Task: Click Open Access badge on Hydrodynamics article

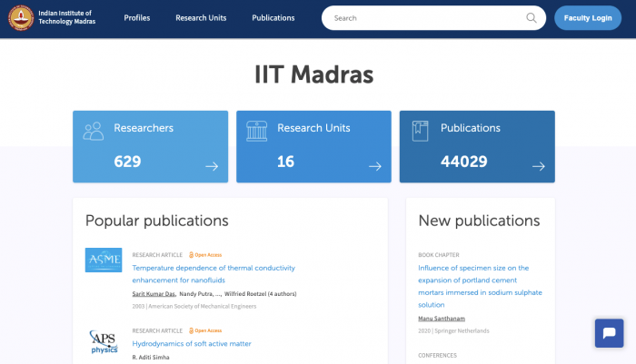Action: [205, 330]
